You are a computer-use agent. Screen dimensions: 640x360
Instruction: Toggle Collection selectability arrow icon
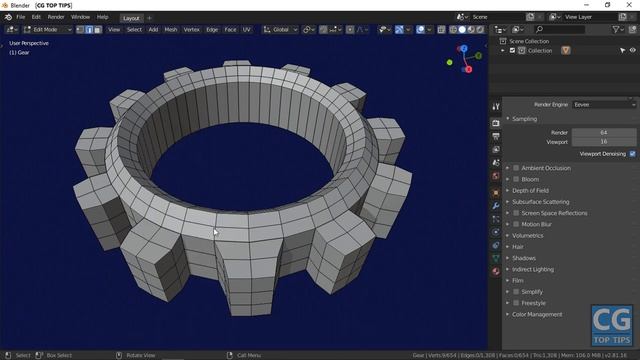(622, 51)
